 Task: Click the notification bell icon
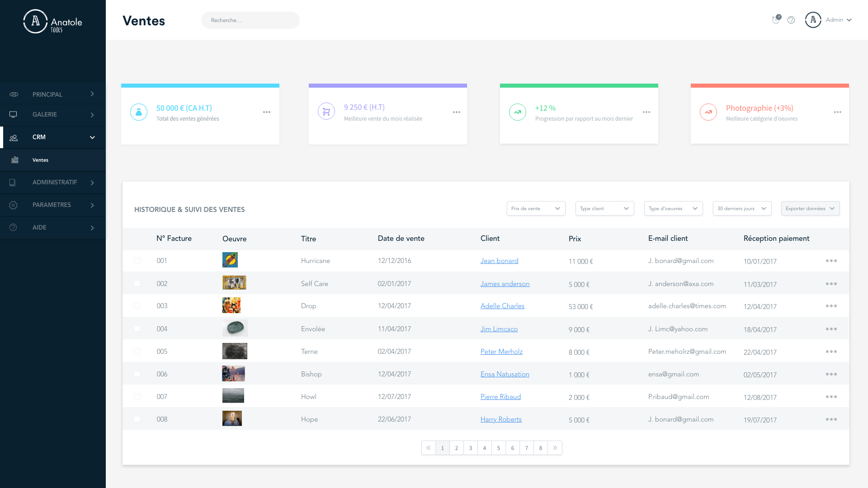coord(776,20)
